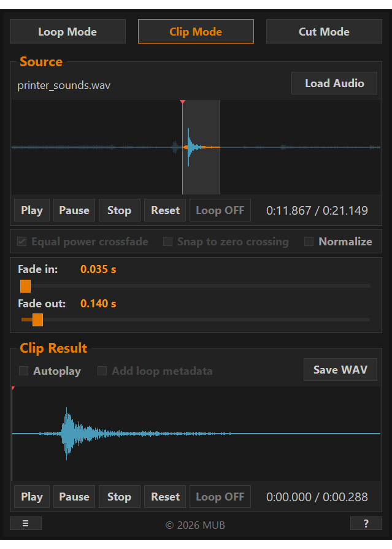
Task: Pause the source audio playback
Action: 74,210
